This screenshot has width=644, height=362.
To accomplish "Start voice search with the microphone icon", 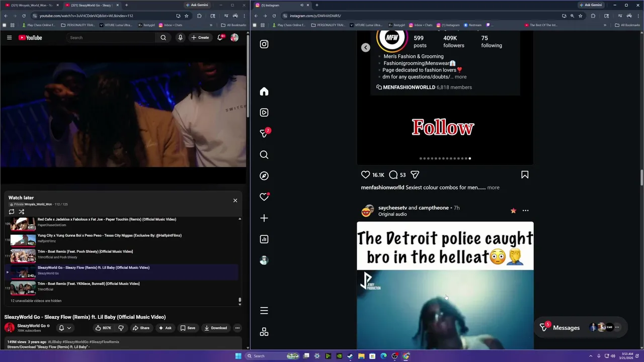I will [180, 38].
